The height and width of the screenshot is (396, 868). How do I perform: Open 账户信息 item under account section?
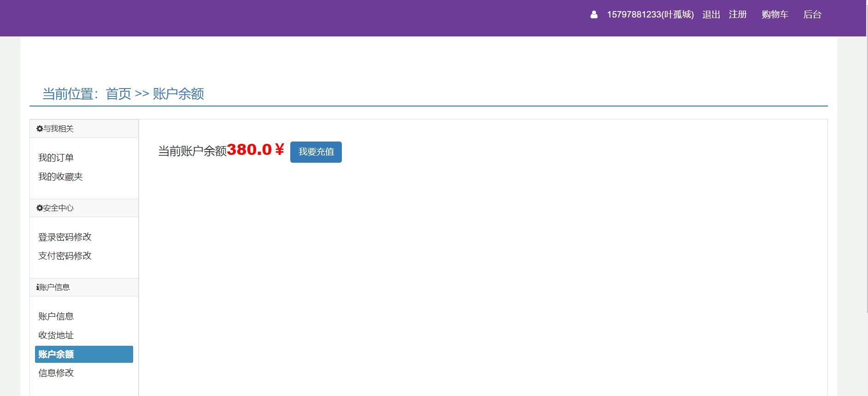(x=56, y=316)
